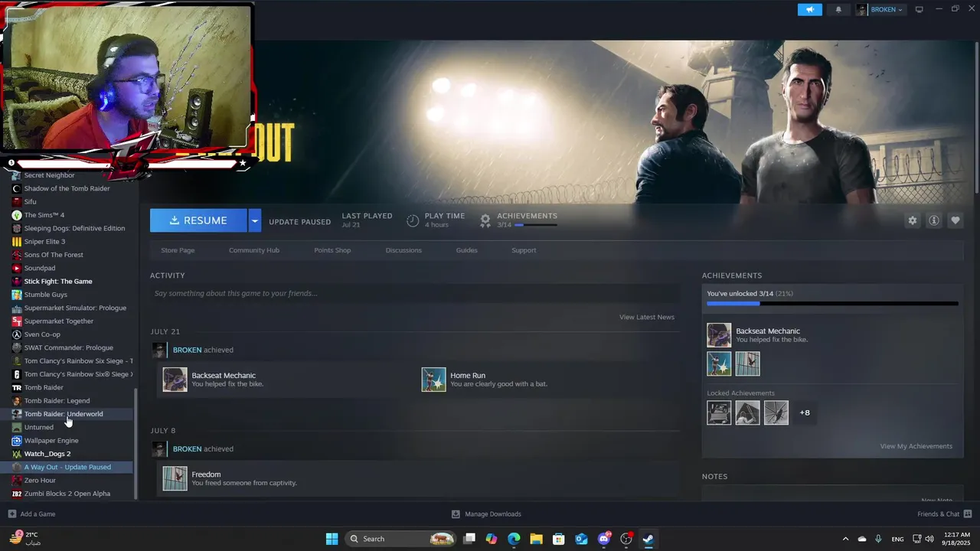Click the activity comment input field
980x551 pixels.
point(415,293)
